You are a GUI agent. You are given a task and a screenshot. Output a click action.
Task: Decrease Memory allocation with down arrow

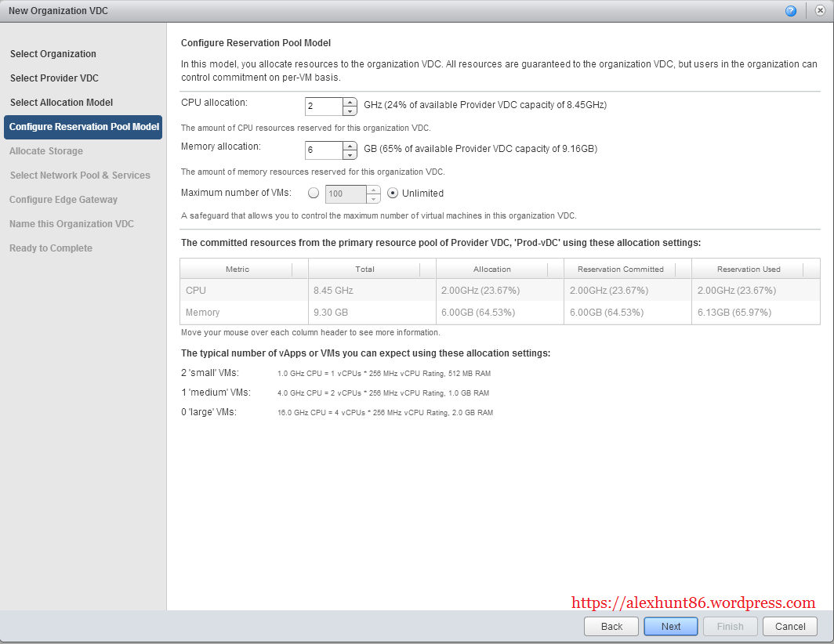350,155
